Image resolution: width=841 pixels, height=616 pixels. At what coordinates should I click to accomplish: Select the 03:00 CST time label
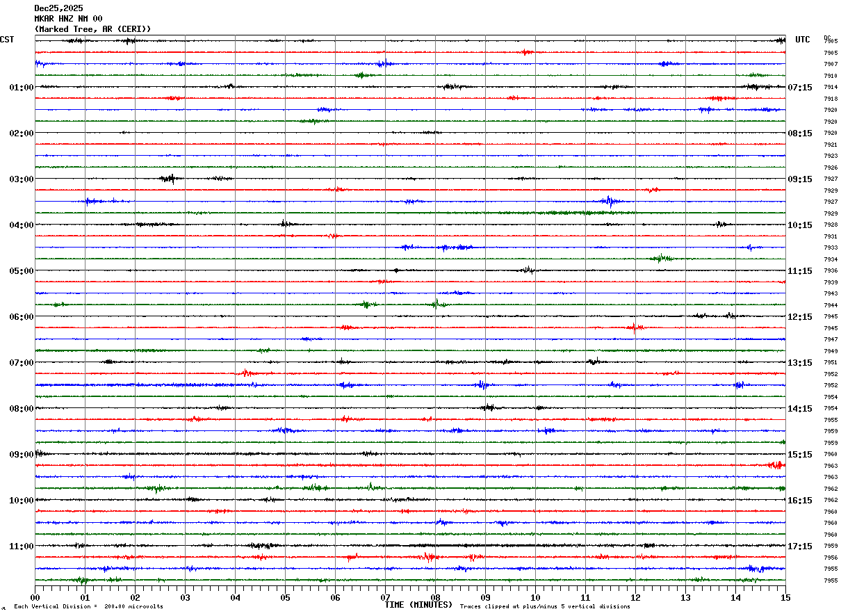click(x=22, y=179)
